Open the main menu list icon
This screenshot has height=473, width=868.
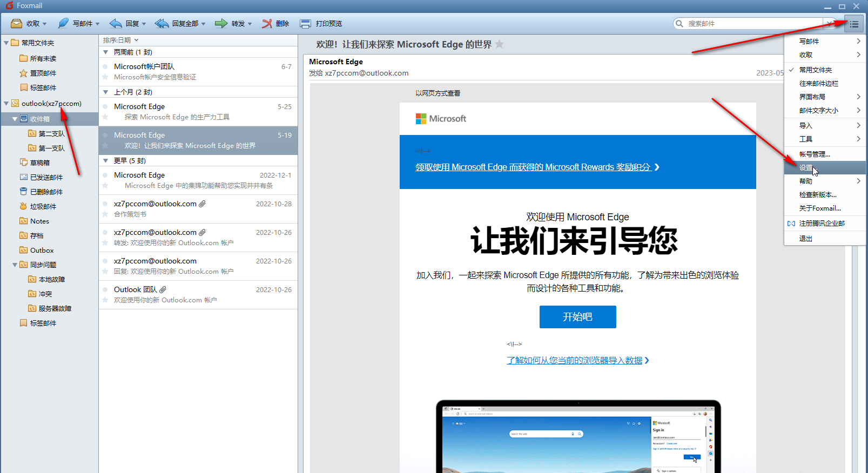pyautogui.click(x=854, y=24)
